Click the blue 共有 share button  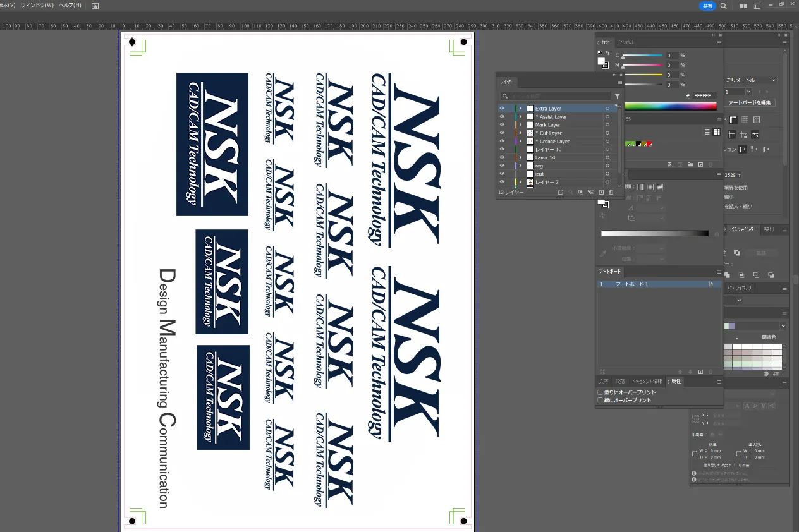click(707, 6)
